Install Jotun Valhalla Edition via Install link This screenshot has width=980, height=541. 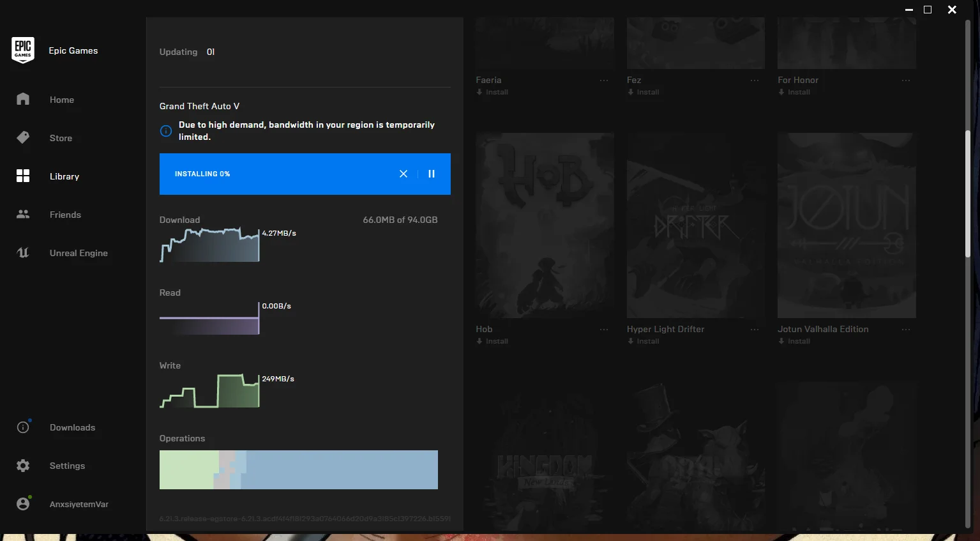794,341
